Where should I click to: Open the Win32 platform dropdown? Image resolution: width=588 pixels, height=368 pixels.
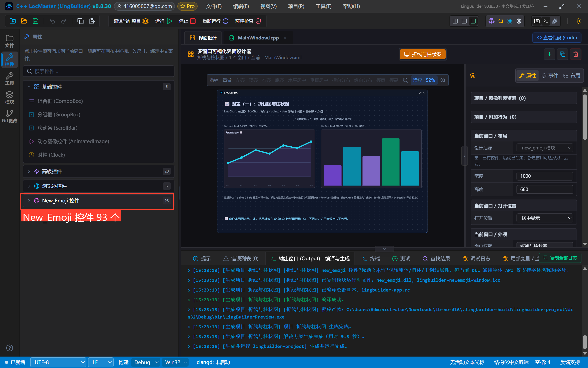coord(176,362)
